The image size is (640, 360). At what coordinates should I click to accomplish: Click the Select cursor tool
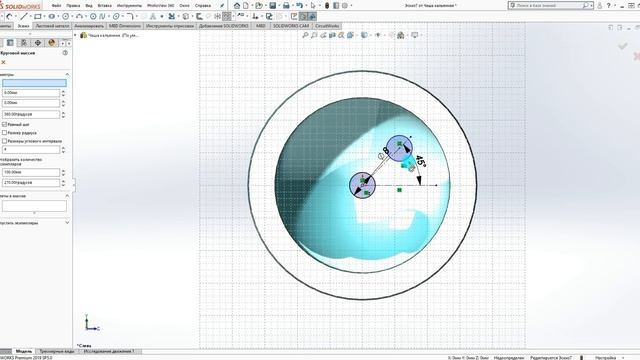pyautogui.click(x=313, y=6)
